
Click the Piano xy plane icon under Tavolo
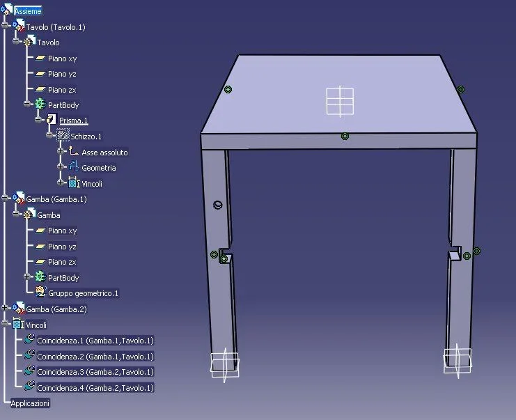coord(40,59)
